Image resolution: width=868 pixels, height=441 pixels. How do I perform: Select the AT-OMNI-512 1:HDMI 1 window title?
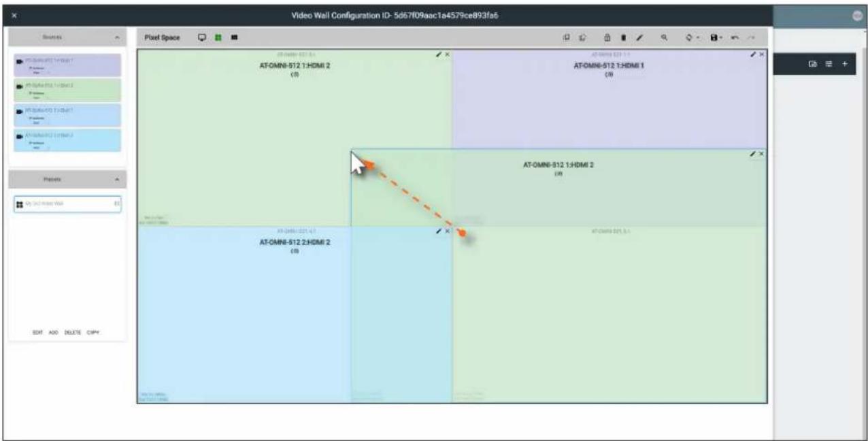(610, 66)
